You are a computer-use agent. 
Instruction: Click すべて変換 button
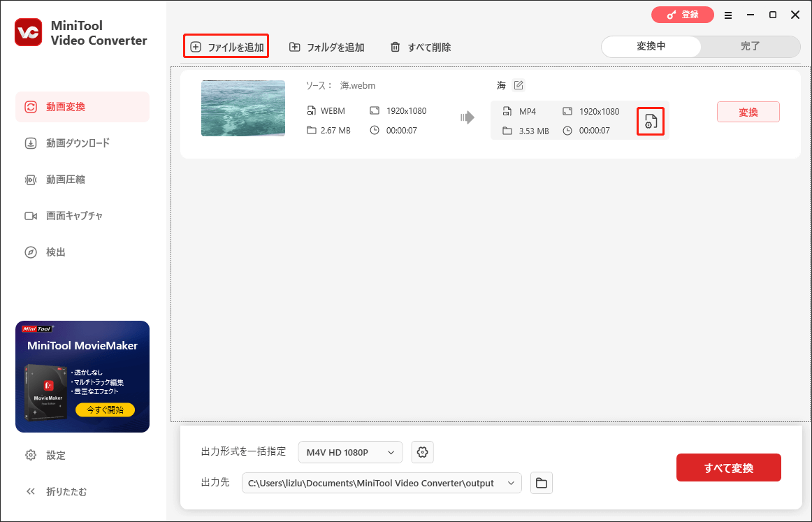click(x=729, y=467)
